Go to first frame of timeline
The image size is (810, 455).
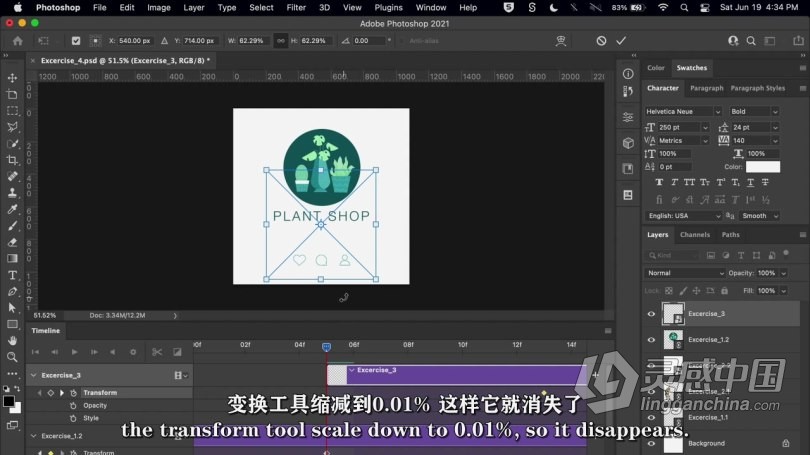pos(35,352)
